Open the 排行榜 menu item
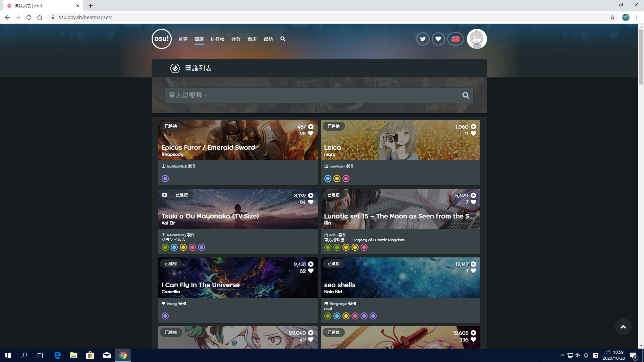The height and width of the screenshot is (362, 644). [x=217, y=39]
